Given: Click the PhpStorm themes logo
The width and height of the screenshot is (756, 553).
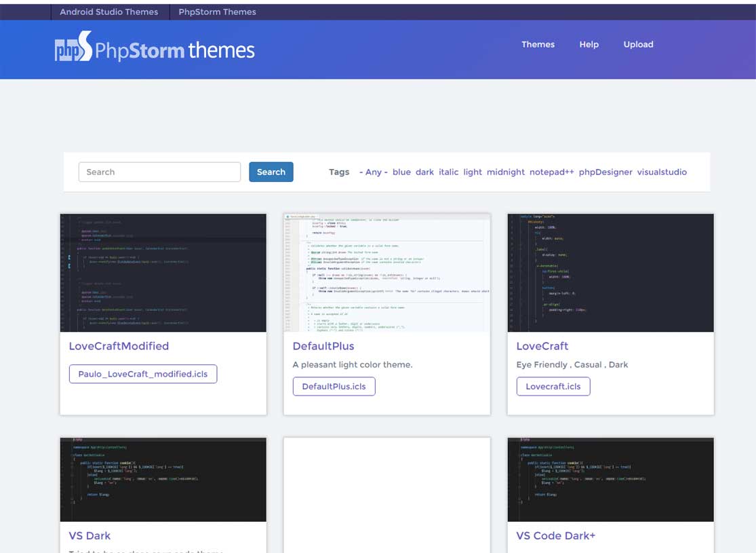Looking at the screenshot, I should [x=155, y=47].
